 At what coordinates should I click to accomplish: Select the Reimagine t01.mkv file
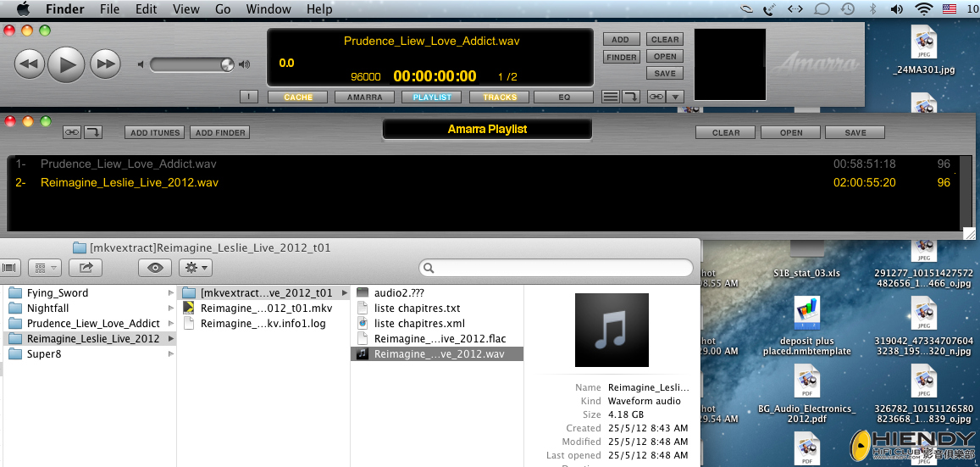click(263, 309)
